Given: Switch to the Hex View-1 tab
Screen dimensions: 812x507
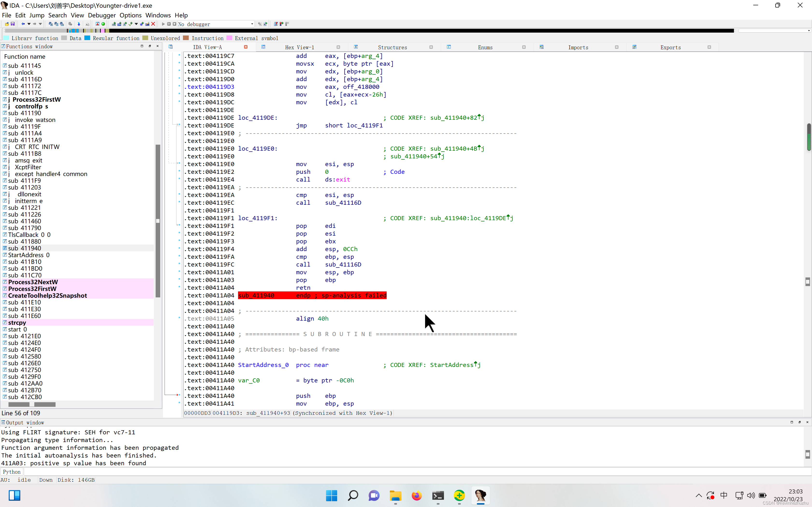Looking at the screenshot, I should tap(299, 47).
